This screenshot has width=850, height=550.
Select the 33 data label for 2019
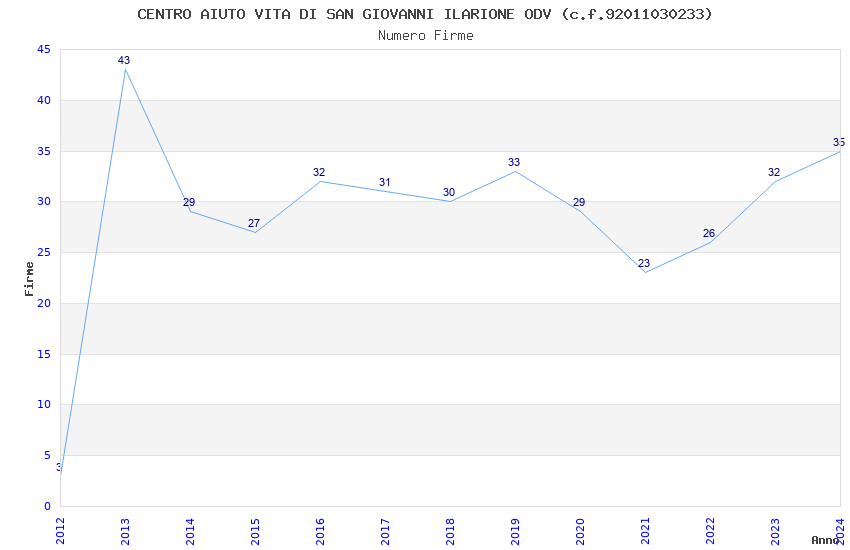point(514,162)
